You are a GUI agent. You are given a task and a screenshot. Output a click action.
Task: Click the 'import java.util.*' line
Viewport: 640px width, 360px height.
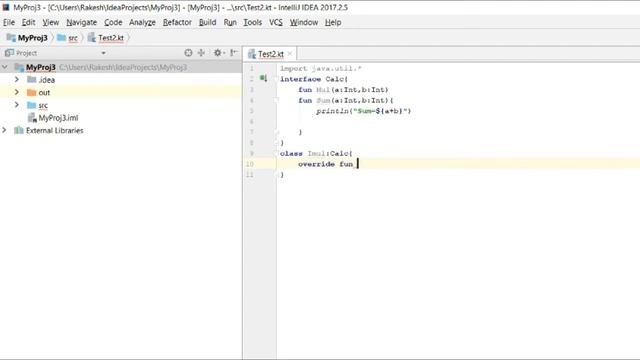point(321,69)
